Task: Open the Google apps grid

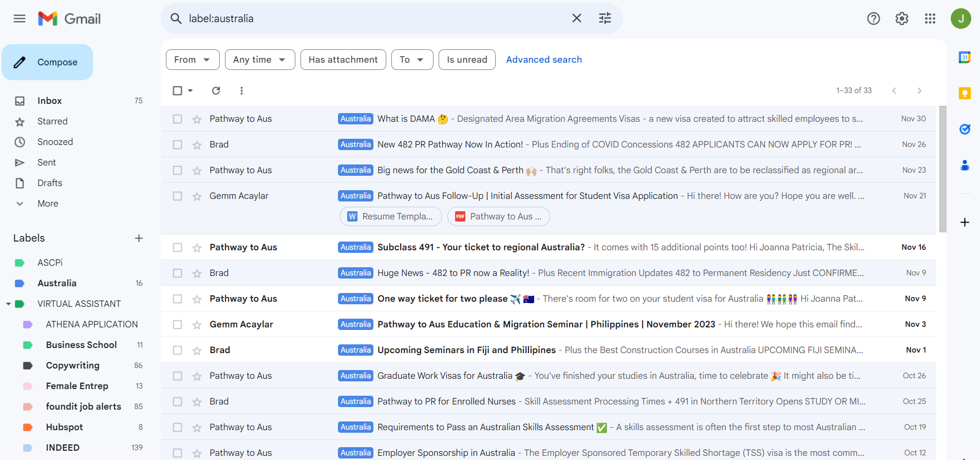Action: point(930,19)
